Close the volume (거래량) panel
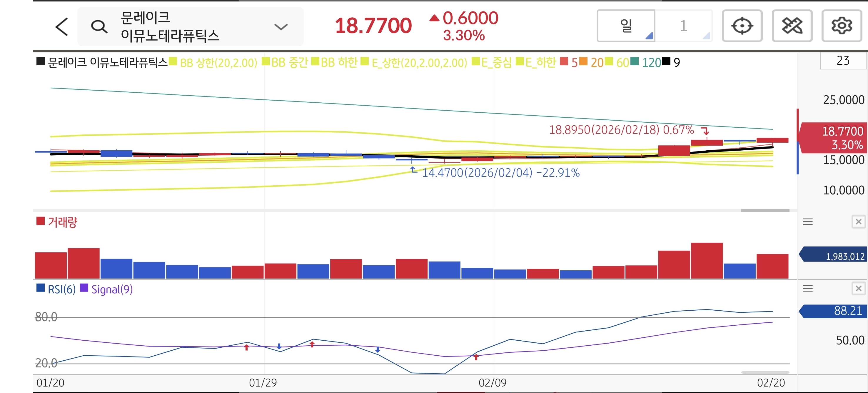This screenshot has width=868, height=393. 858,222
